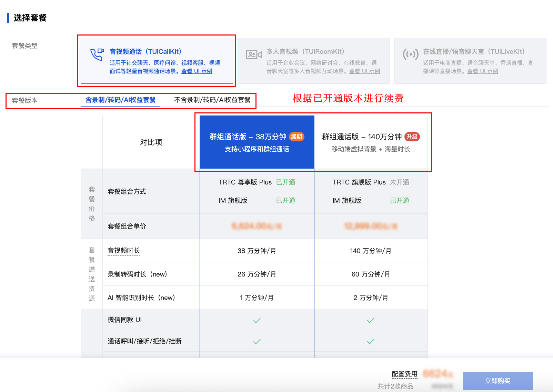553x392 pixels.
Task: Open 查看 UI 示例 link in TUIRoomKit card
Action: pos(364,71)
